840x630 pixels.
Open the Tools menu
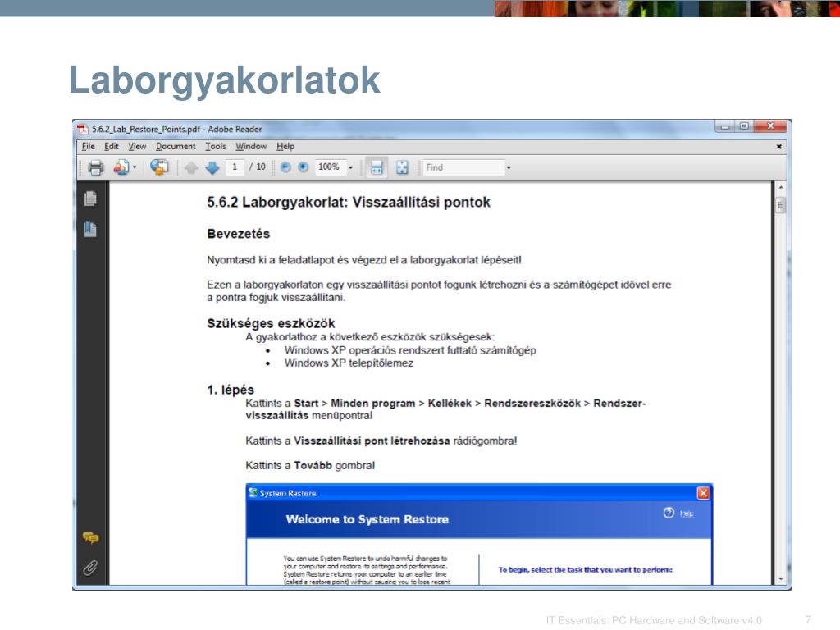(216, 146)
